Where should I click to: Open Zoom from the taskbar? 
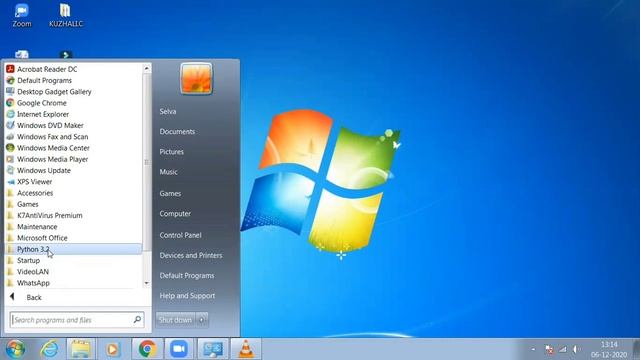coord(179,349)
